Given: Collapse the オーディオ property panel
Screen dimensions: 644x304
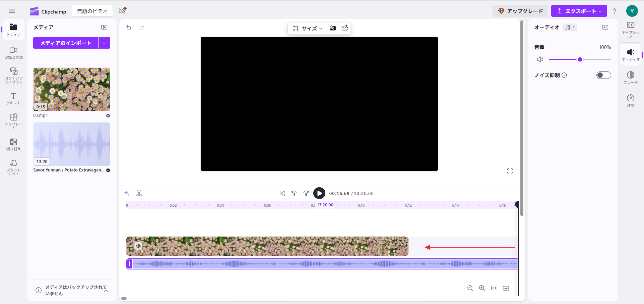Looking at the screenshot, I should (605, 27).
